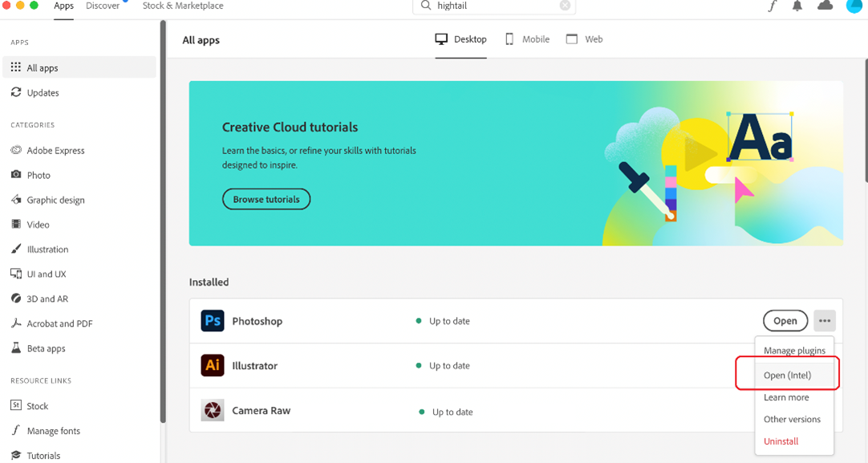868x463 pixels.
Task: Click the 3D and AR icon
Action: click(x=16, y=298)
